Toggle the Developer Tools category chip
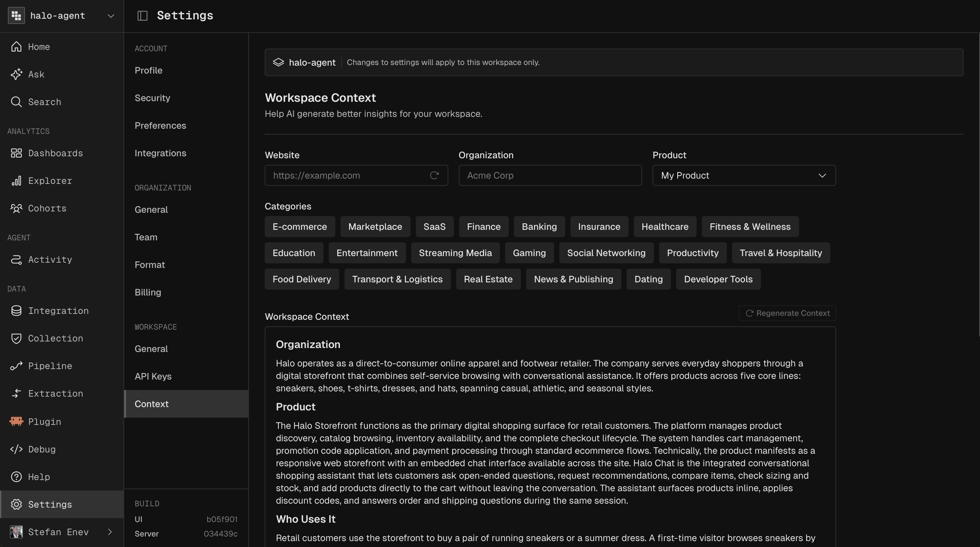The width and height of the screenshot is (980, 547). (x=718, y=279)
